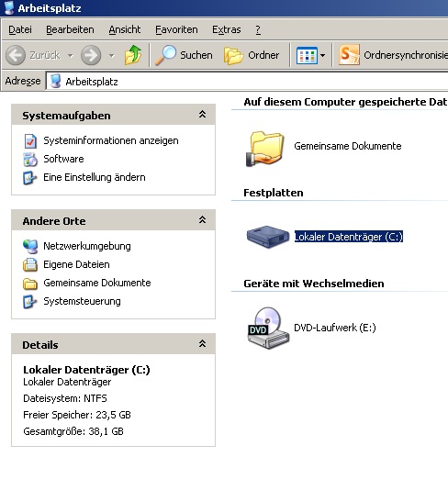Select the Lokaler Datenträger (C:) drive icon
Screen dimensions: 448x479
pyautogui.click(x=268, y=237)
